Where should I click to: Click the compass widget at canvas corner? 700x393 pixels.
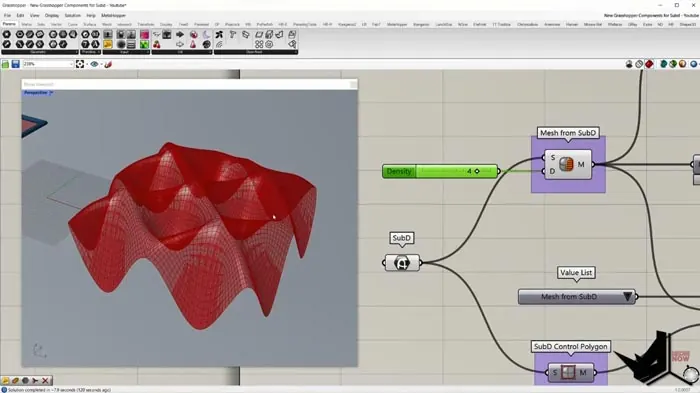point(690,374)
